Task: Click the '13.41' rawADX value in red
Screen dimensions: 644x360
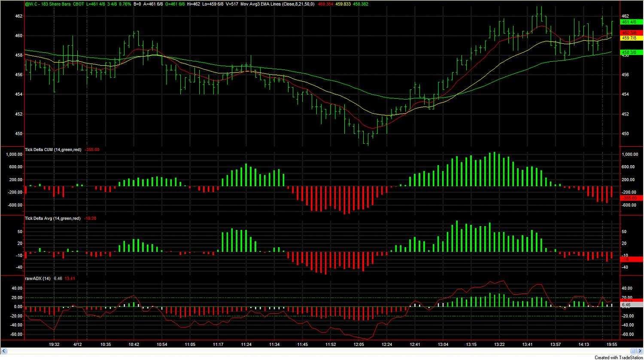Action: click(70, 278)
